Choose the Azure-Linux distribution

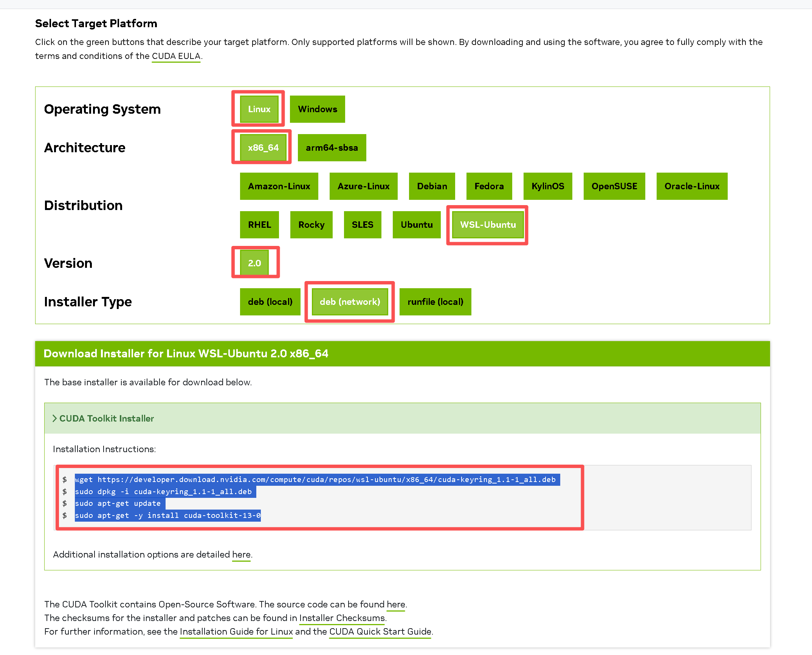pyautogui.click(x=363, y=186)
